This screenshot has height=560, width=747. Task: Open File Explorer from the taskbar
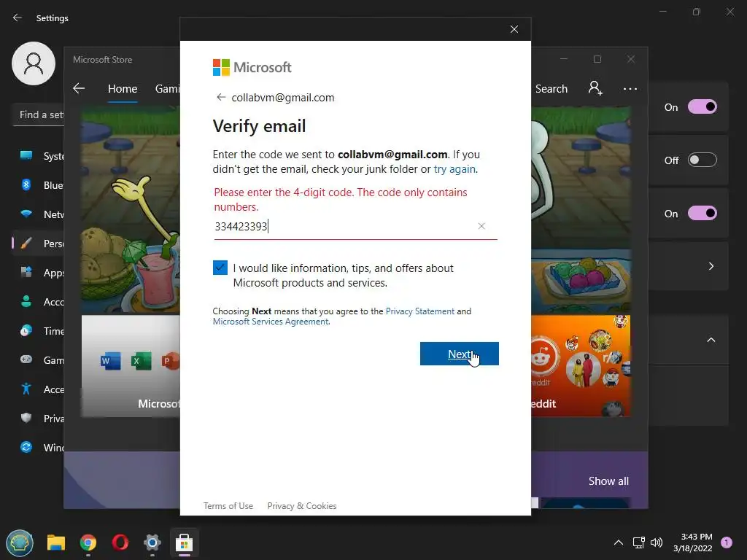55,542
